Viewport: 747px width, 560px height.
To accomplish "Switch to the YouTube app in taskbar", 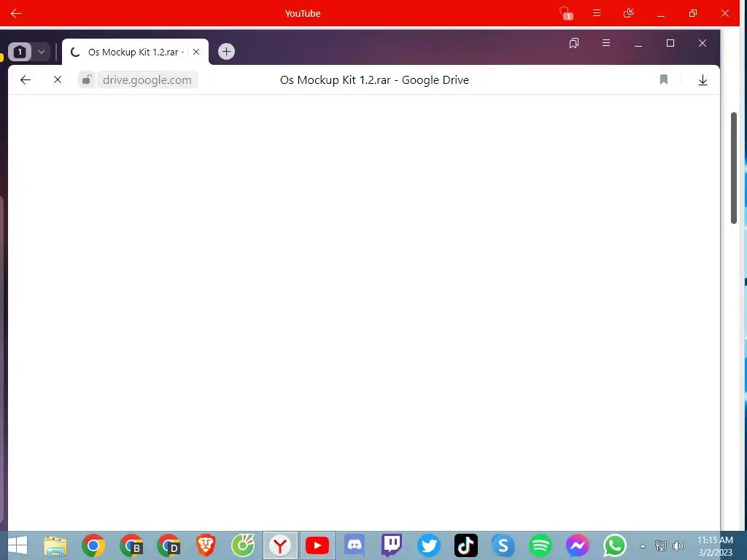I will coord(317,545).
